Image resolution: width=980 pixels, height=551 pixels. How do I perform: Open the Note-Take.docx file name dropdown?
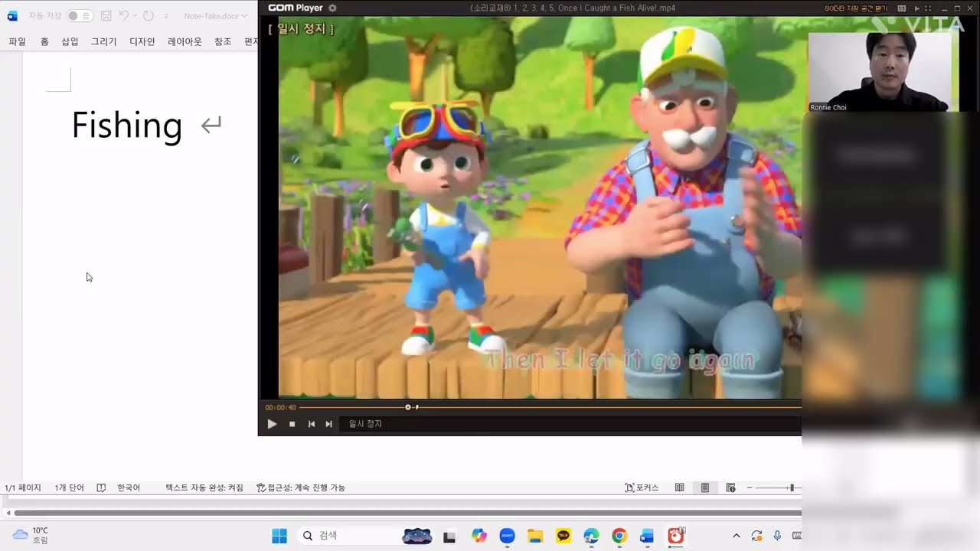[216, 16]
